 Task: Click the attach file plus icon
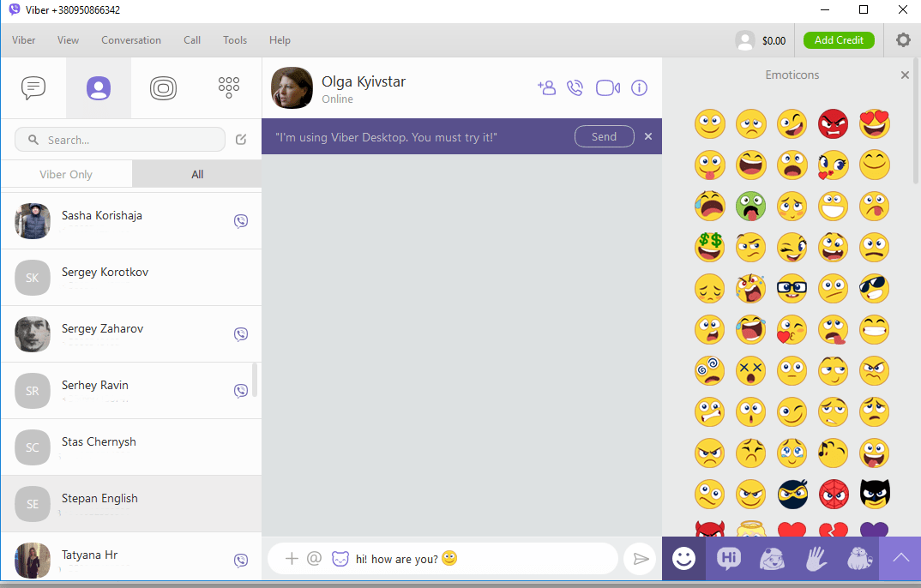(292, 558)
